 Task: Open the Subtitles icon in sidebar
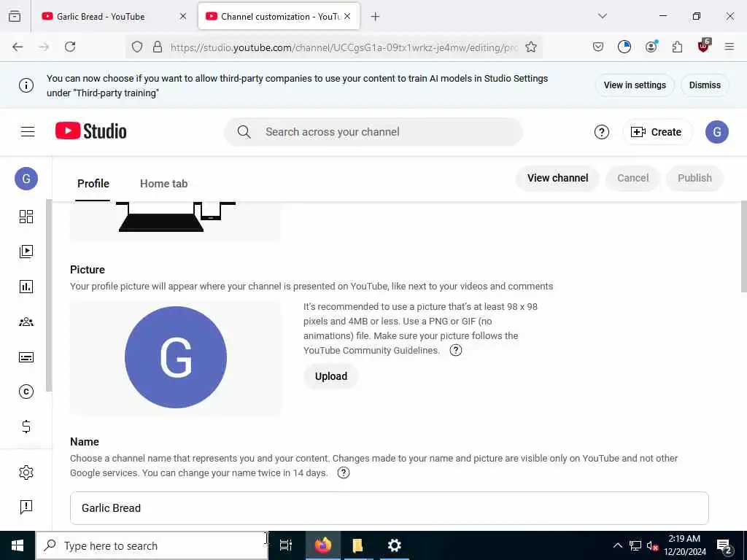pyautogui.click(x=26, y=357)
